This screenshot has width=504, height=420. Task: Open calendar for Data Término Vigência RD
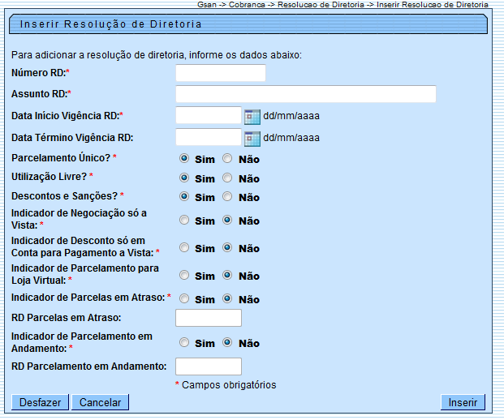pos(252,138)
